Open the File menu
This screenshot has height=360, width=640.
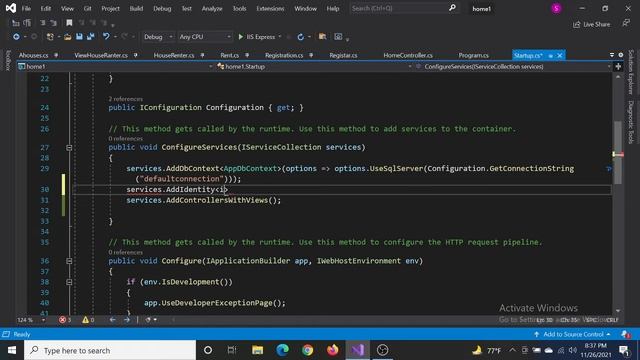coord(26,8)
